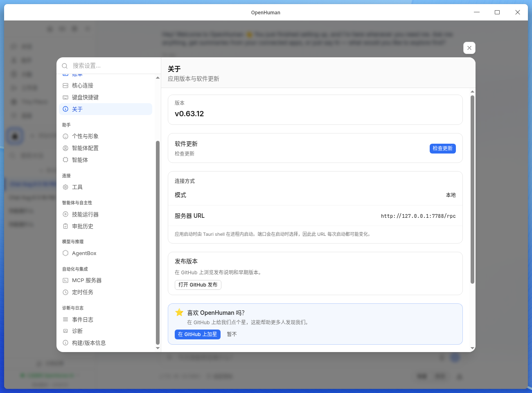Click the 工具 gear icon
The image size is (532, 393).
65,187
